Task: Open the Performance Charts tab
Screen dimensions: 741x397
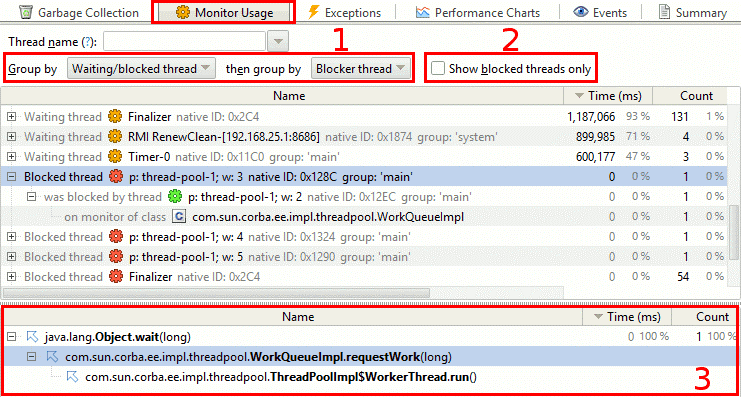Action: coord(477,13)
